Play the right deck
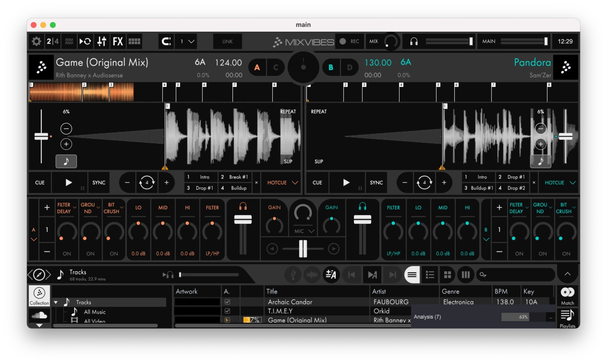Image resolution: width=607 pixels, height=364 pixels. pos(347,182)
